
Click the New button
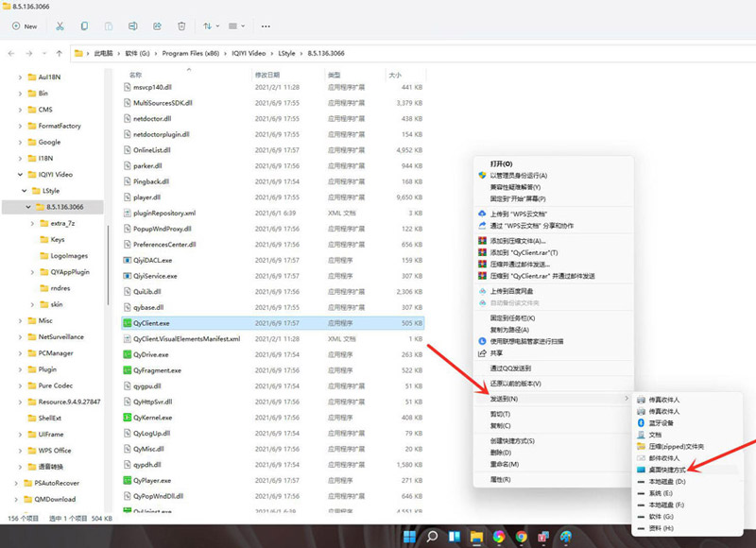(x=25, y=26)
